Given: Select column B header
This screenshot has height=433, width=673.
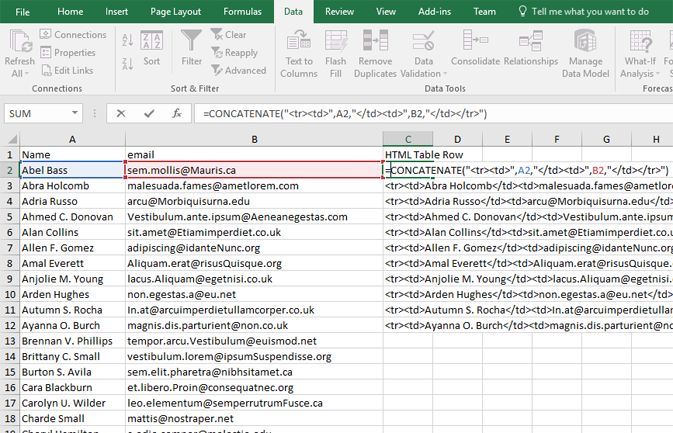Looking at the screenshot, I should (x=254, y=139).
